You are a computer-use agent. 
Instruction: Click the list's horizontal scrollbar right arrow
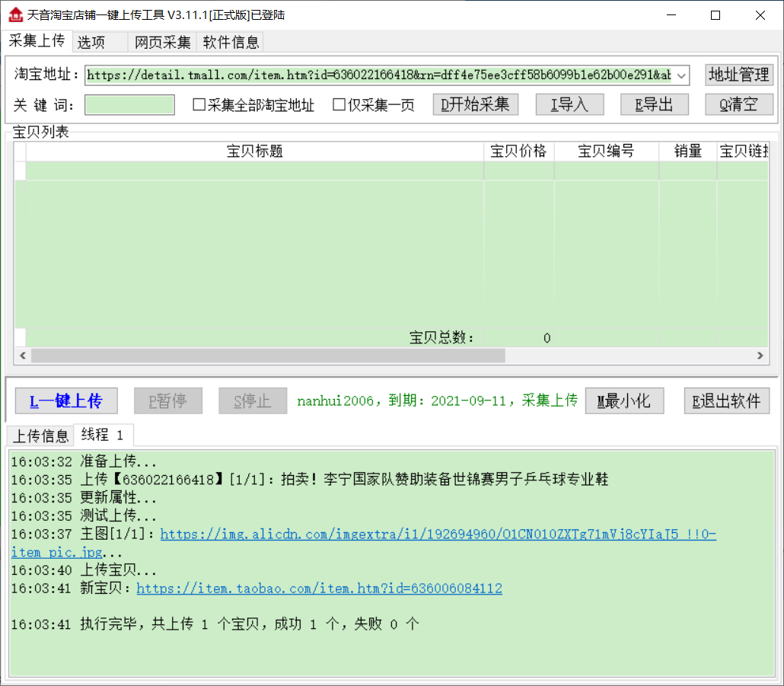tap(759, 356)
